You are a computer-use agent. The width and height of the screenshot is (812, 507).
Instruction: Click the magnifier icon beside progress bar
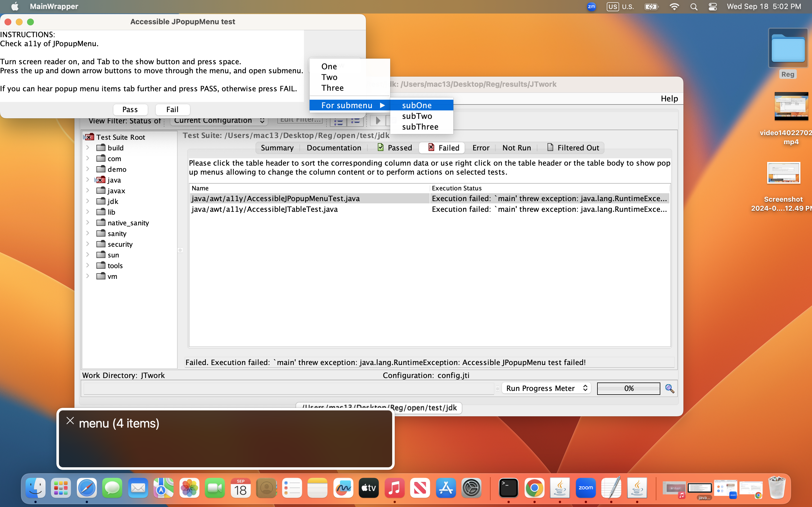(669, 388)
